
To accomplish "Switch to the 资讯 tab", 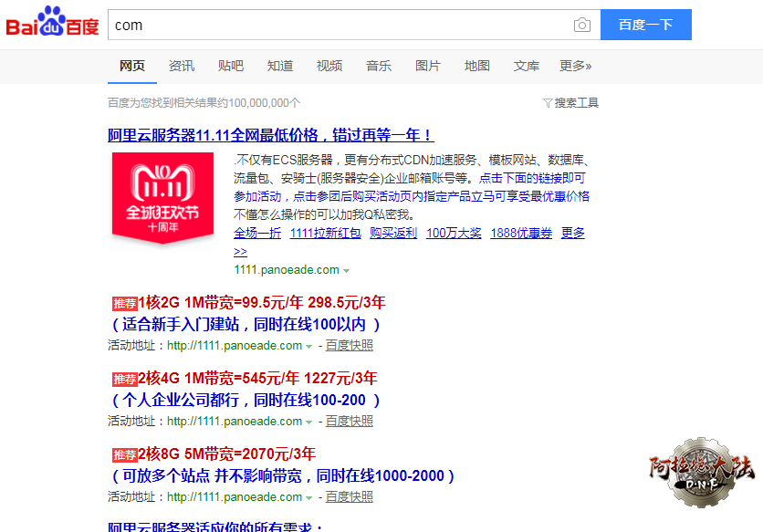I will [x=182, y=66].
